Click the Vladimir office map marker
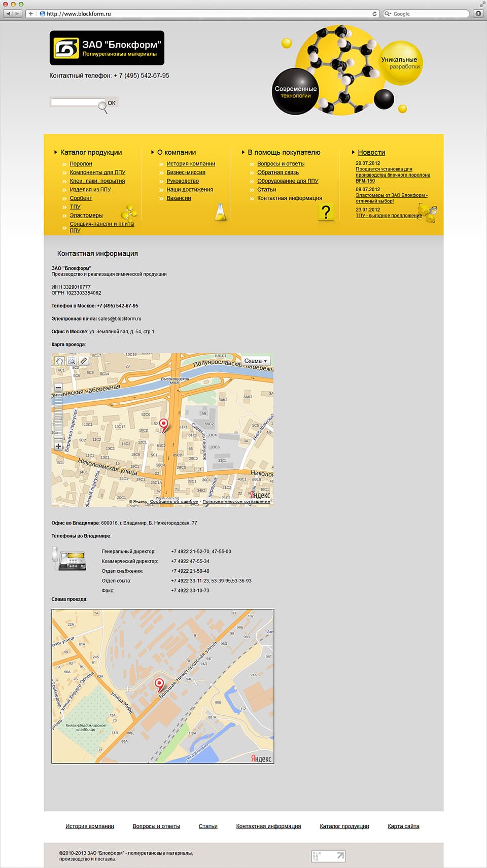The width and height of the screenshot is (487, 868). (159, 685)
